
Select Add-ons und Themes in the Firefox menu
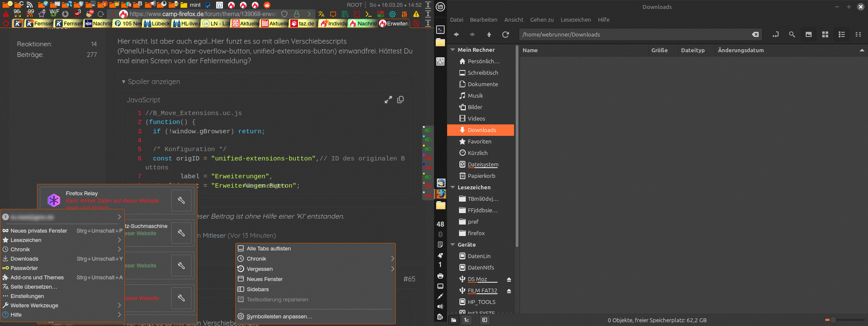pyautogui.click(x=37, y=278)
